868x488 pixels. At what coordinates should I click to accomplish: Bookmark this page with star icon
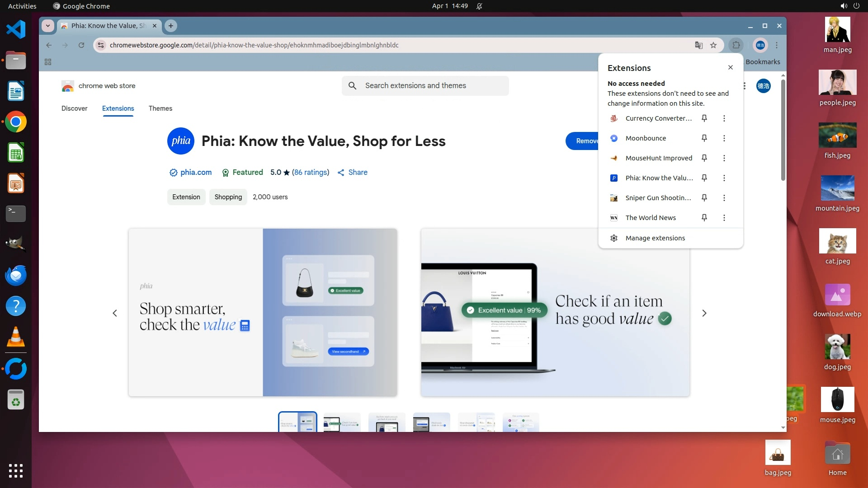[x=713, y=45]
